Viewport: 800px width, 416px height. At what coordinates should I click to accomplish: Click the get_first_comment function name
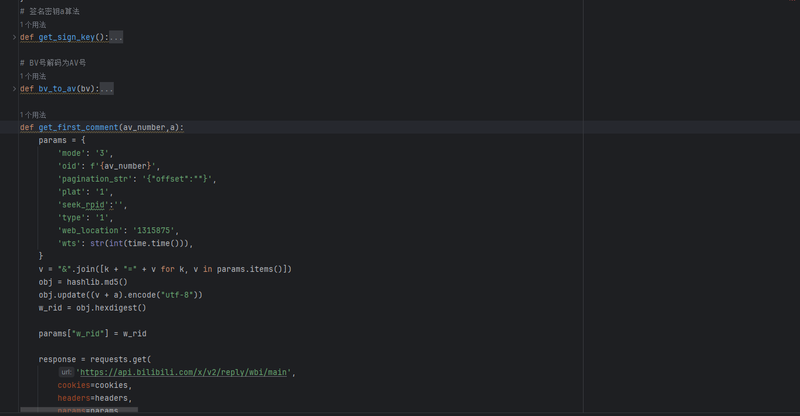pos(79,128)
